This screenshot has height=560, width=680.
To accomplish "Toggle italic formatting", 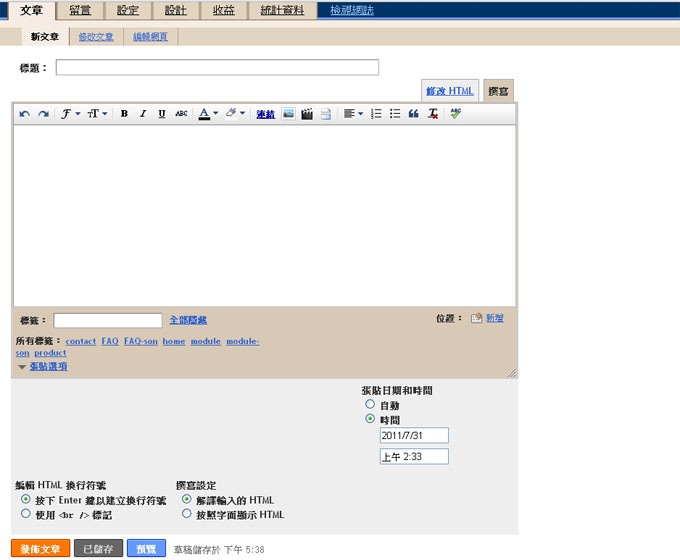I will [x=143, y=114].
